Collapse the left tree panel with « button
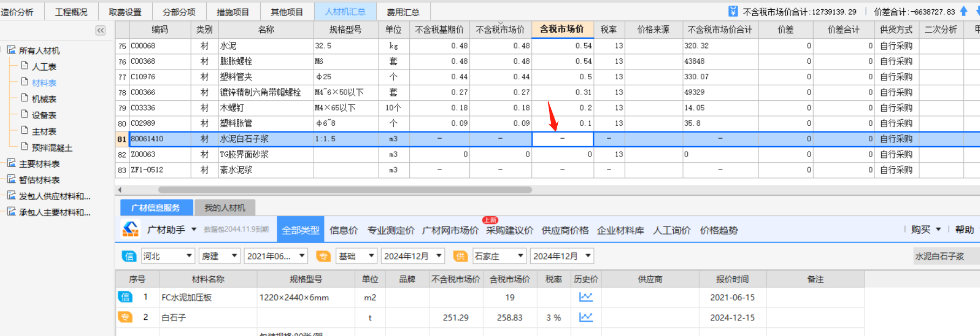 click(100, 31)
